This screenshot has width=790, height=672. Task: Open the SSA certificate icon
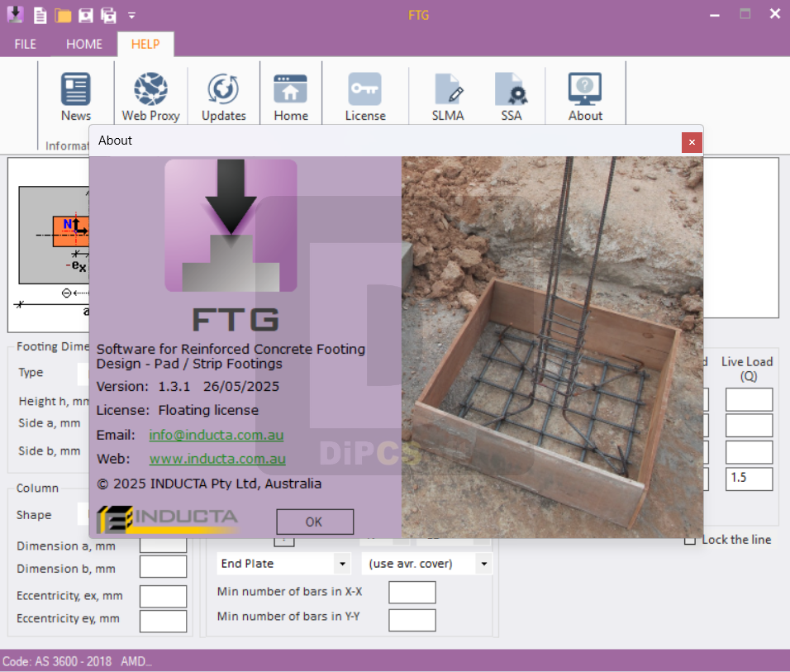pyautogui.click(x=512, y=97)
